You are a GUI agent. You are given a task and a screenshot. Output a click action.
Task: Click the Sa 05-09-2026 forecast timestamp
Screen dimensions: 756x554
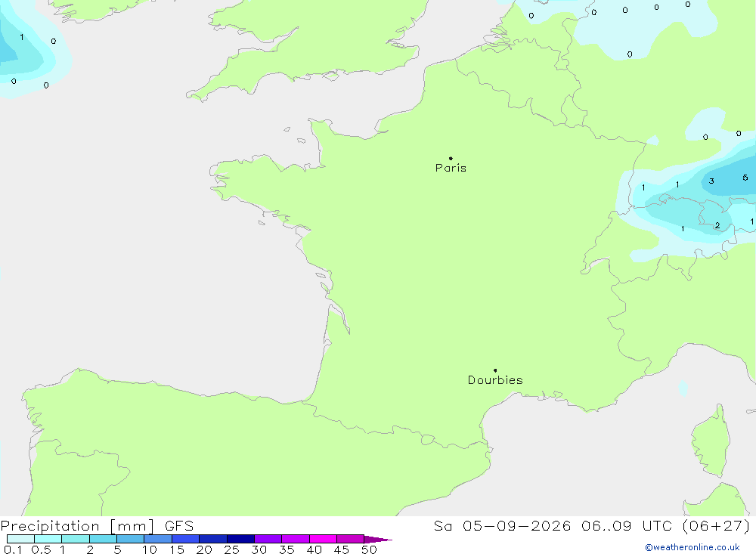(x=592, y=525)
